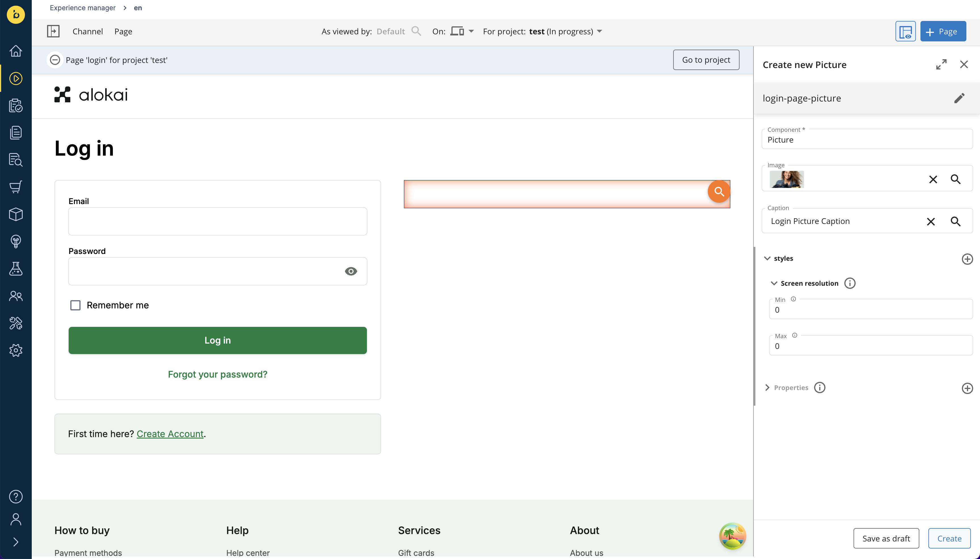Click the green Log in button
The height and width of the screenshot is (559, 980).
(x=218, y=340)
